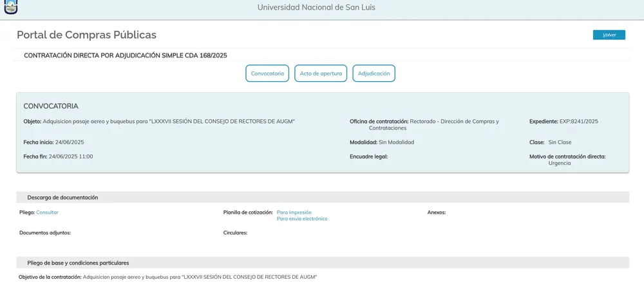
Task: Click the CDA 168/2025 contract title
Action: pyautogui.click(x=125, y=56)
